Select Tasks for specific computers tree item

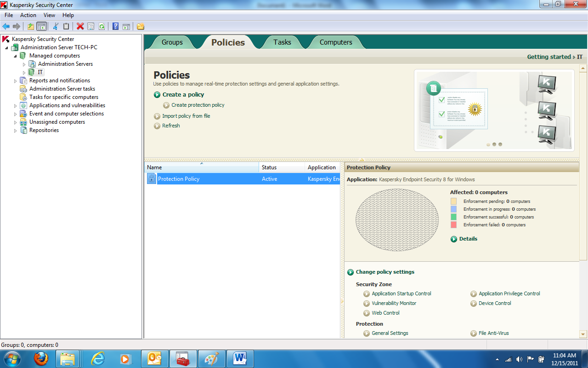pyautogui.click(x=64, y=97)
